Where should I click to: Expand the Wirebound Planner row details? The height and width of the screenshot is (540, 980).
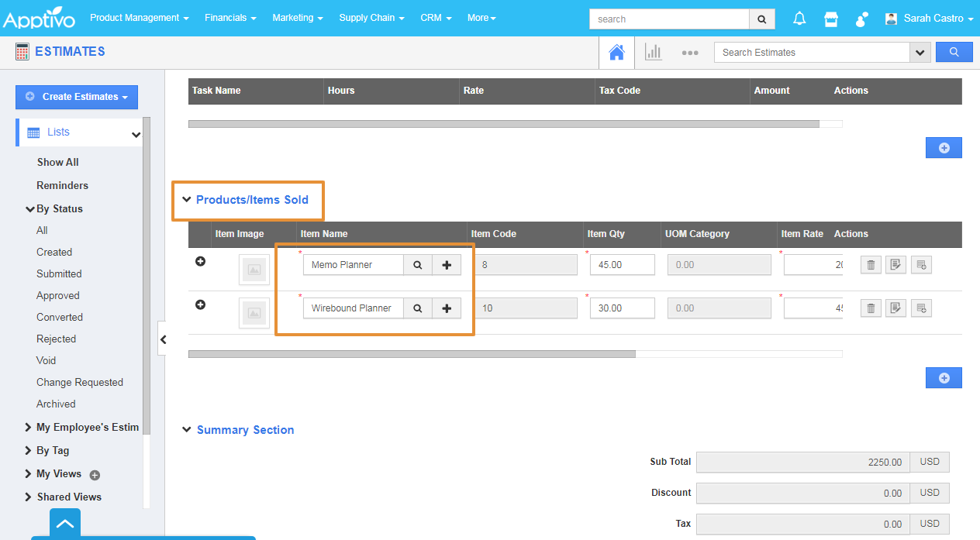click(x=200, y=305)
